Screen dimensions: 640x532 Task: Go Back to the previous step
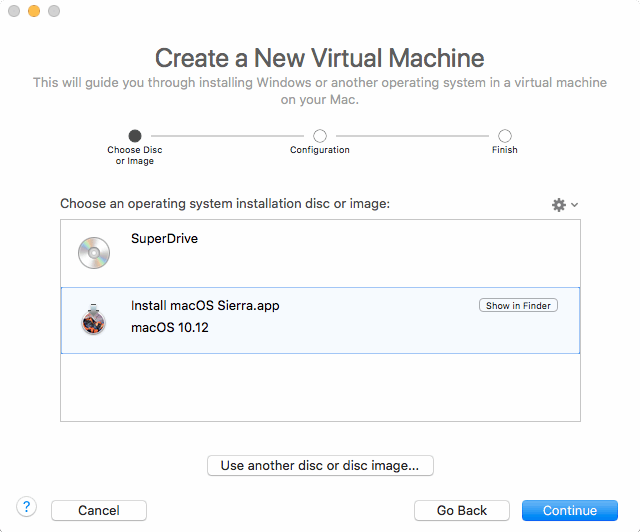pos(462,510)
